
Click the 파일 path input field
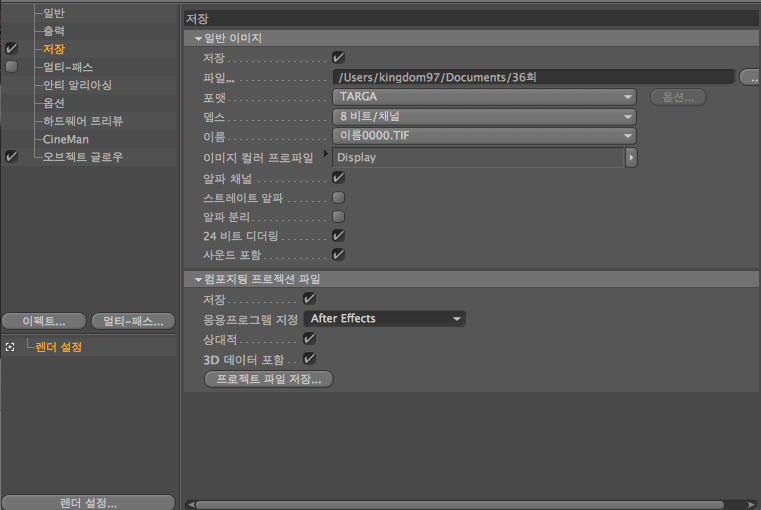(x=533, y=77)
